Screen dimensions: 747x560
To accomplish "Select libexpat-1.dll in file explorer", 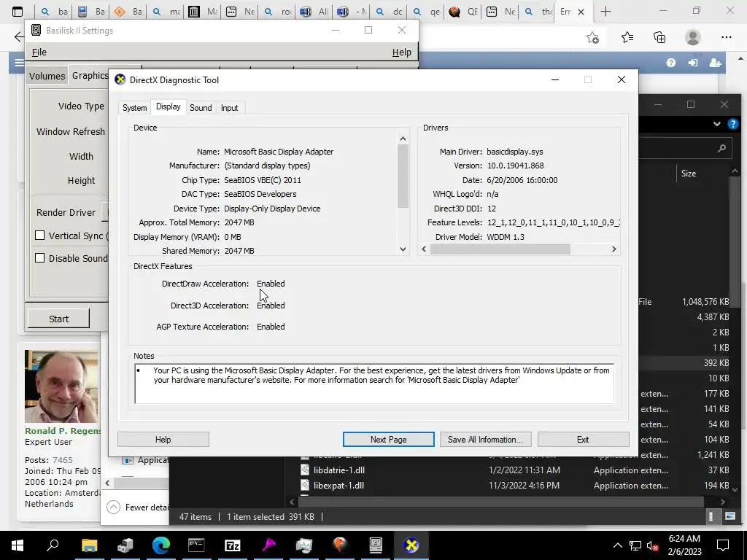I will [x=338, y=485].
